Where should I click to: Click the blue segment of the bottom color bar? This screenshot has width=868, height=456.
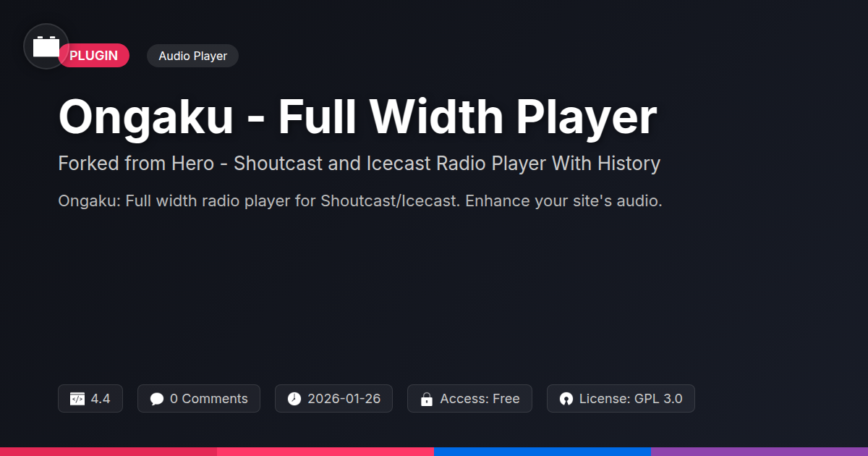(542, 452)
